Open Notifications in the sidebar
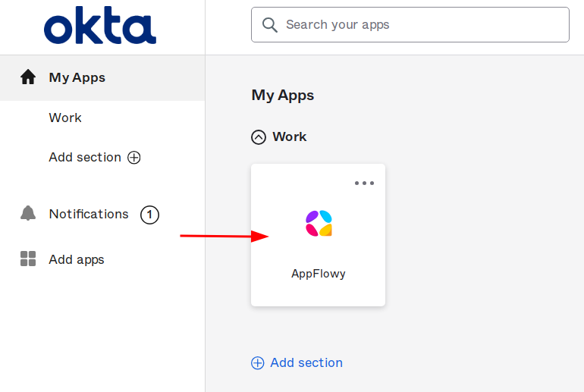The width and height of the screenshot is (584, 392). click(x=89, y=214)
